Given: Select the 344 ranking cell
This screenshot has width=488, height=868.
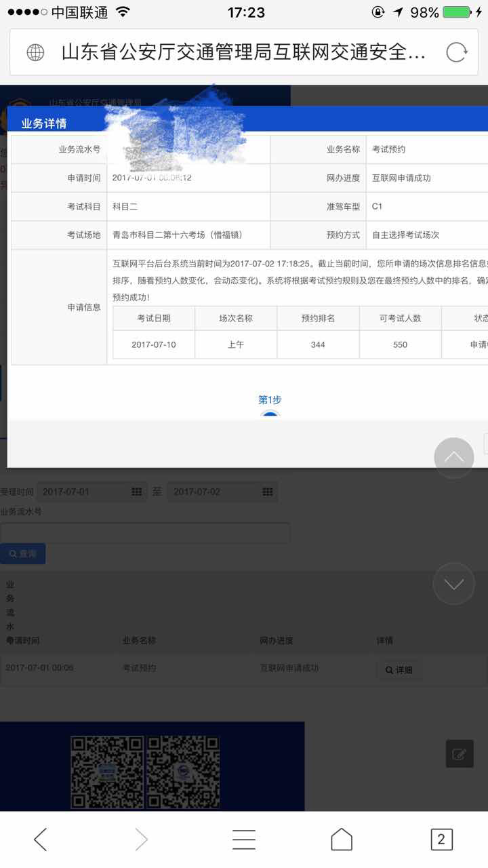Looking at the screenshot, I should 318,344.
